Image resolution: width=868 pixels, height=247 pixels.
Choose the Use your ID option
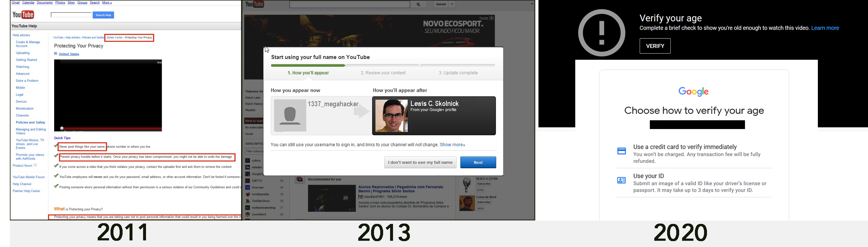(694, 183)
